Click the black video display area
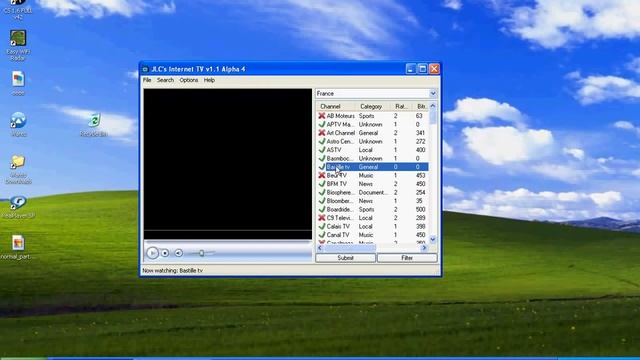 227,164
